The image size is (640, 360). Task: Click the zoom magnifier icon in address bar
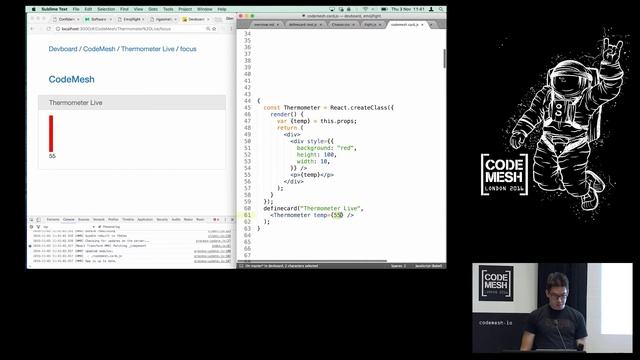pos(208,29)
